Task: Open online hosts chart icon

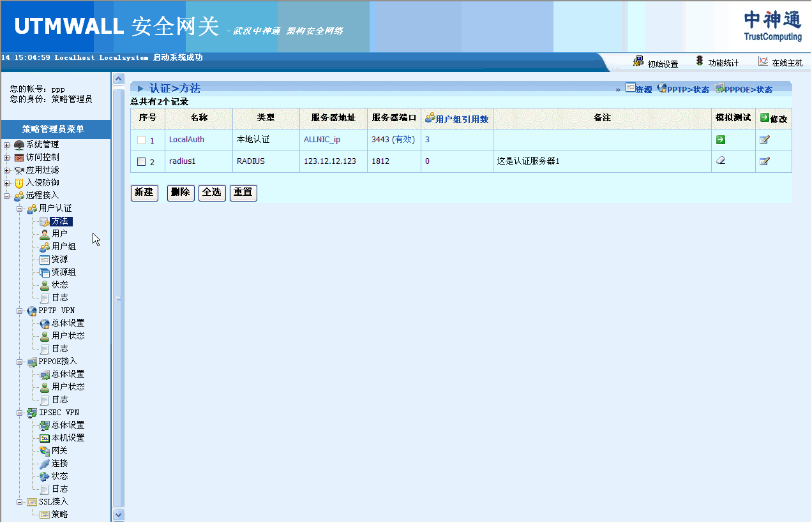Action: pyautogui.click(x=762, y=61)
